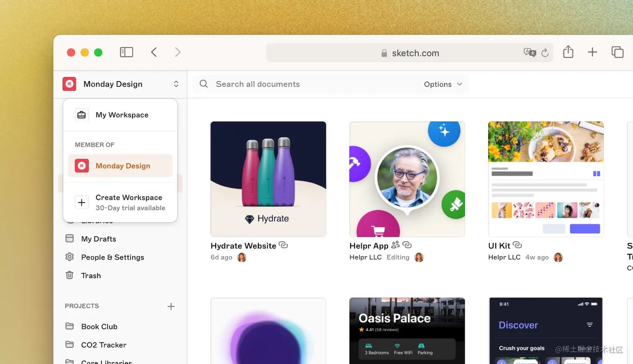
Task: Click the UI Kit document title
Action: (499, 246)
